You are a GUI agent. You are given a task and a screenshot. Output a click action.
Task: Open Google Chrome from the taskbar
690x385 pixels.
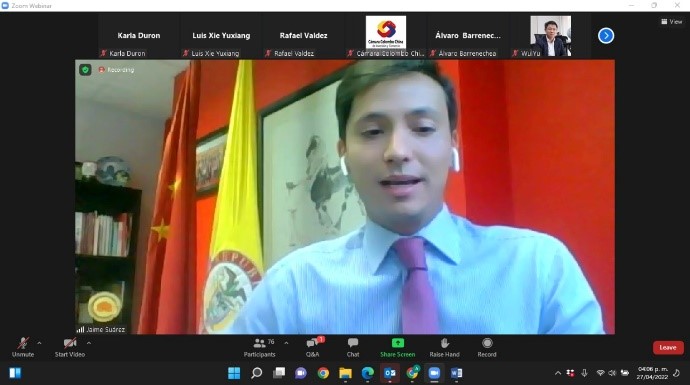(x=323, y=373)
